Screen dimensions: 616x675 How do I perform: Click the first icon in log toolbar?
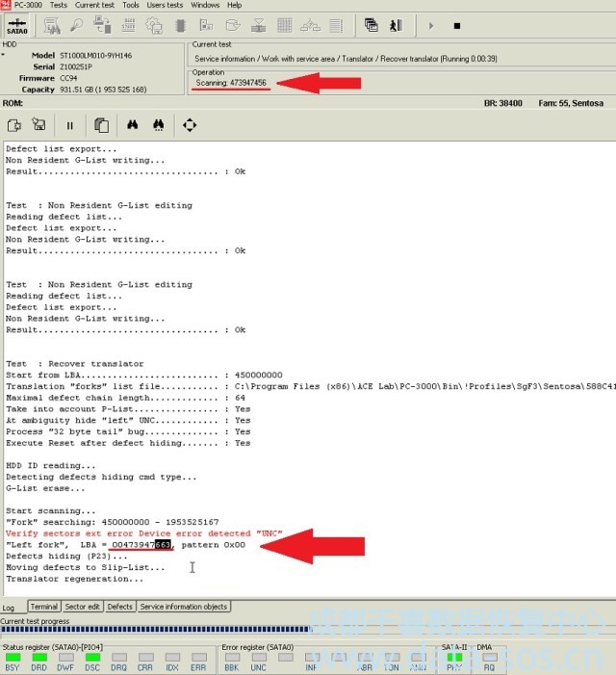pos(13,124)
